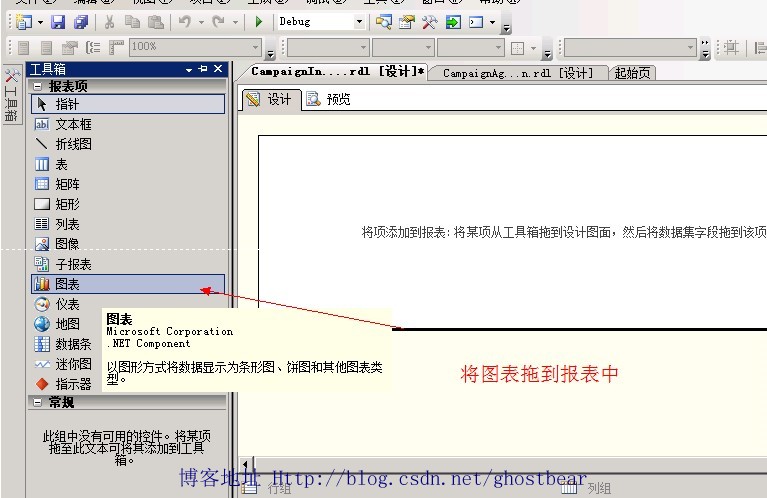
Task: Select the 列表 list item
Action: 128,224
